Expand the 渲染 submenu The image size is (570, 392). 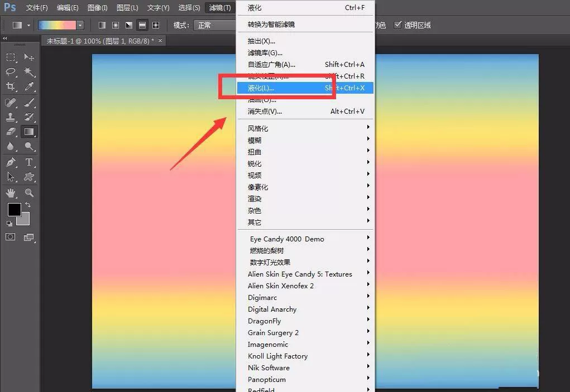[305, 199]
